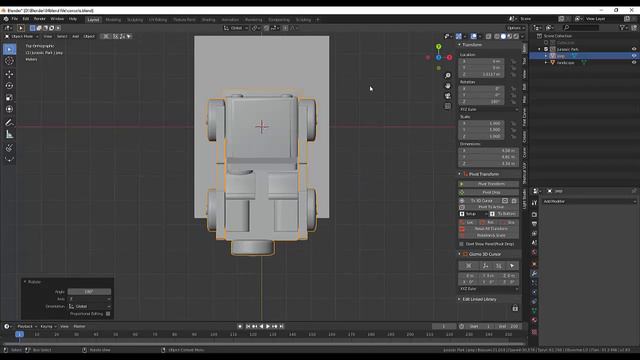This screenshot has height=360, width=640.
Task: Expand the Edit Linked Library panel
Action: (459, 299)
